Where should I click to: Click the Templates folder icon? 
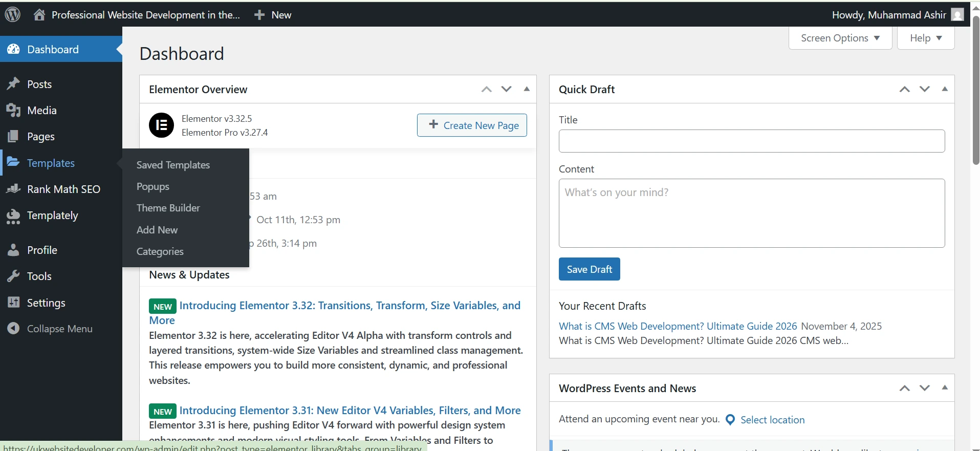pos(13,162)
